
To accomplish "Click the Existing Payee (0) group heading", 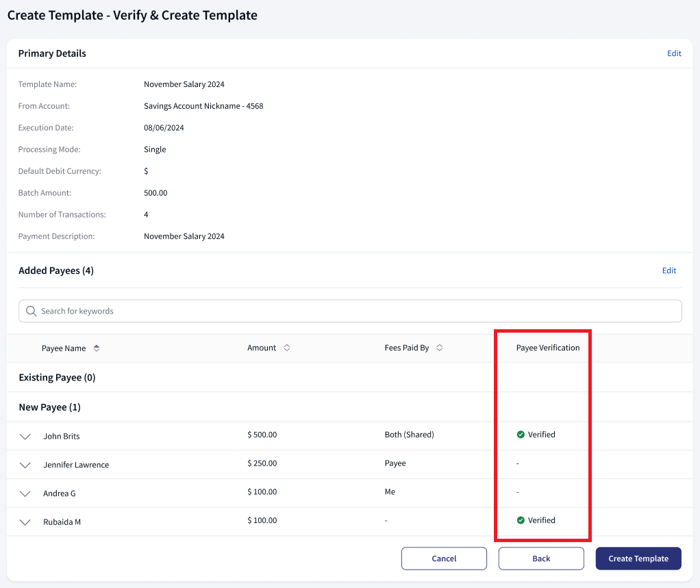I will pos(57,377).
